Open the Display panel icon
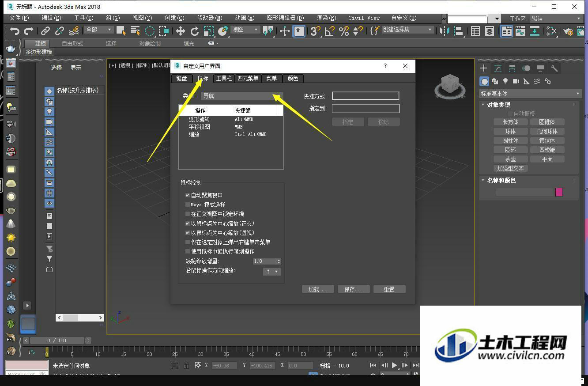This screenshot has height=386, width=588. [540, 68]
